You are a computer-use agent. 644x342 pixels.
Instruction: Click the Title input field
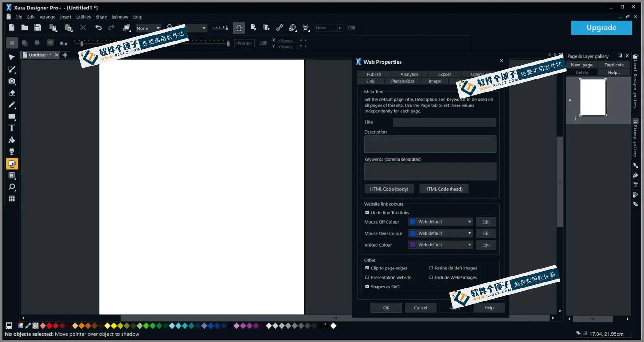(x=445, y=122)
